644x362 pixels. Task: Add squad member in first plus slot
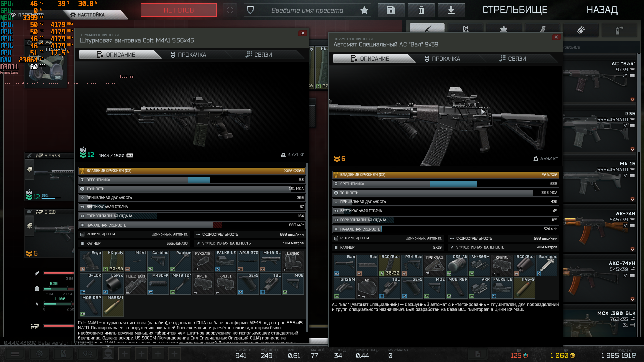(124, 354)
